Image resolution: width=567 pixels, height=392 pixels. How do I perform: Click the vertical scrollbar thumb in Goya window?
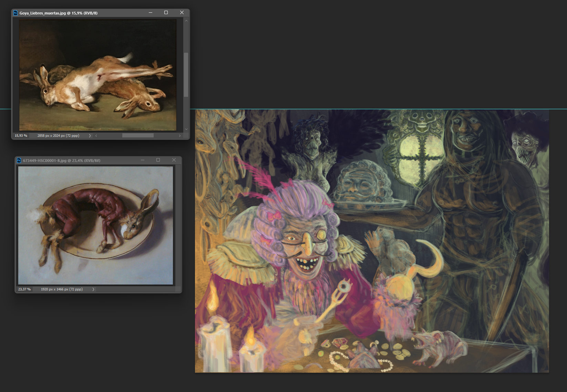186,74
